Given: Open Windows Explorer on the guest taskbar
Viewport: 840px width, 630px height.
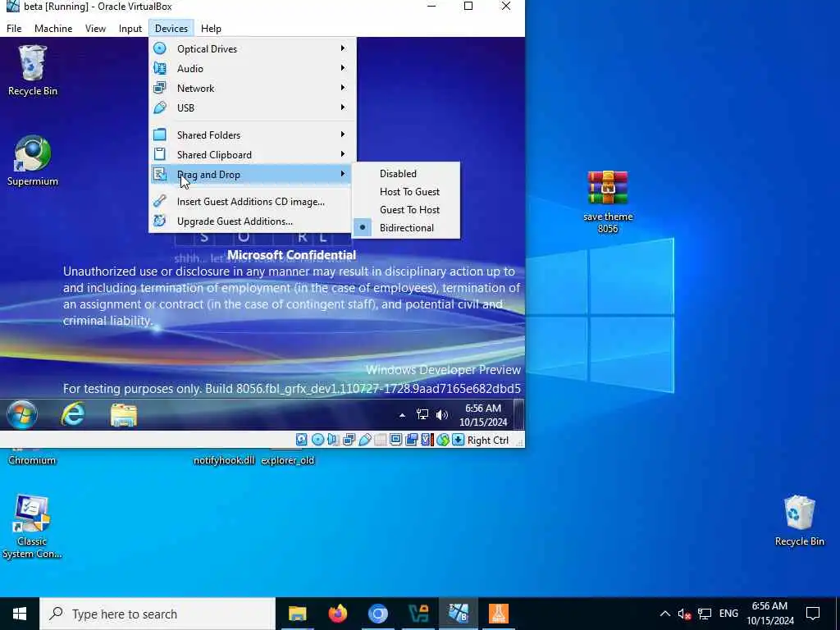Looking at the screenshot, I should pos(124,414).
